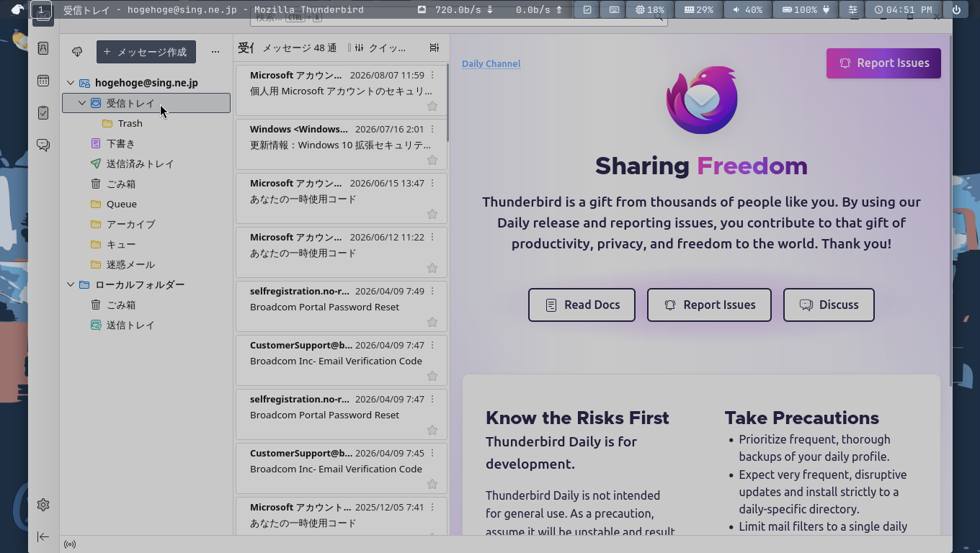Click the battery 100% indicator

806,10
